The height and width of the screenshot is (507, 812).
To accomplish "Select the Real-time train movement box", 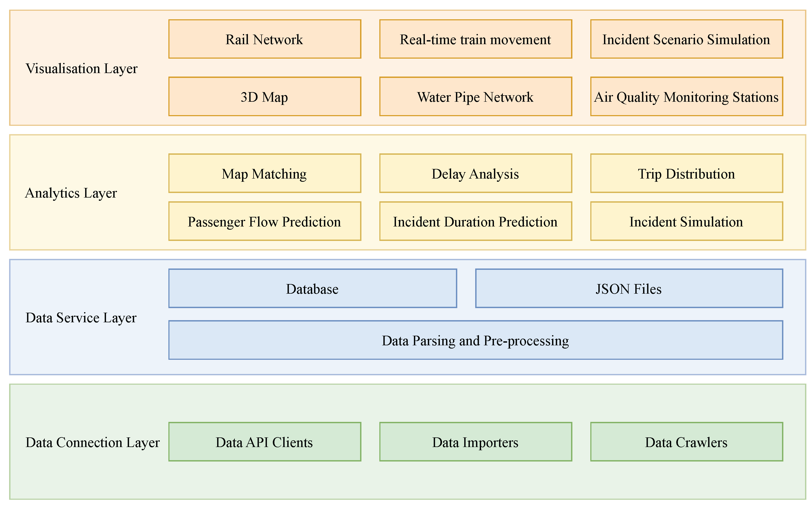I will (475, 39).
